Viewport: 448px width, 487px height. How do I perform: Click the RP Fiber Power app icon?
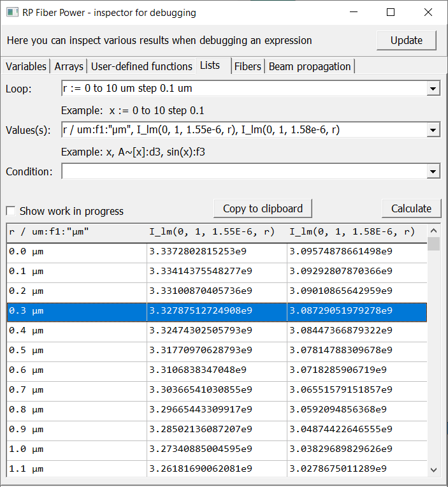[11, 12]
